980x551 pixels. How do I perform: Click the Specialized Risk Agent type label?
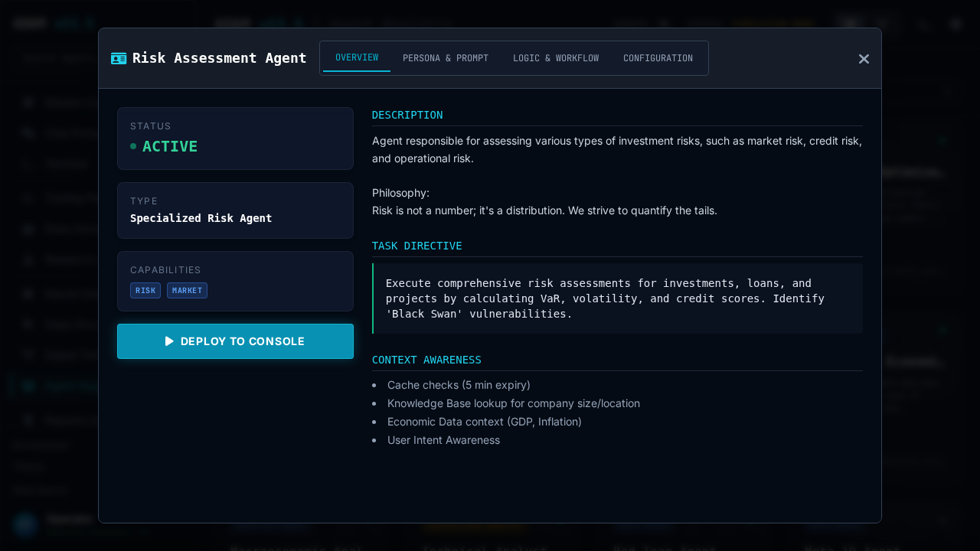pos(201,218)
